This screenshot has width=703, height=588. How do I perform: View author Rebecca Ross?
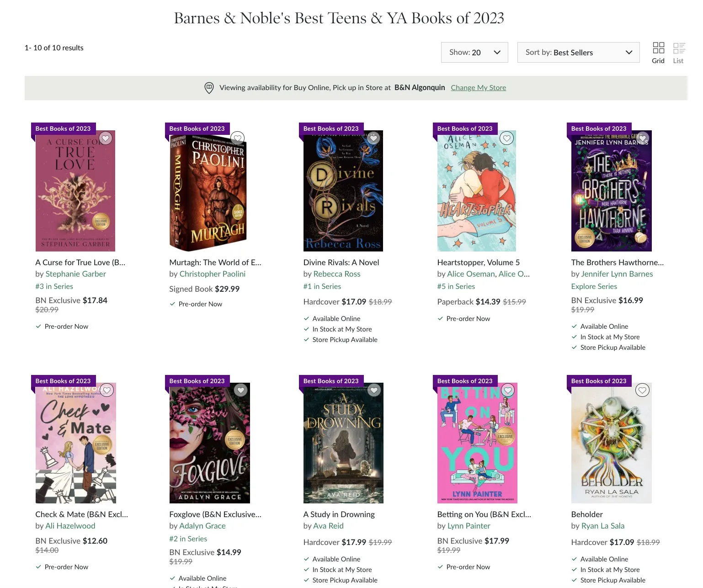[337, 274]
